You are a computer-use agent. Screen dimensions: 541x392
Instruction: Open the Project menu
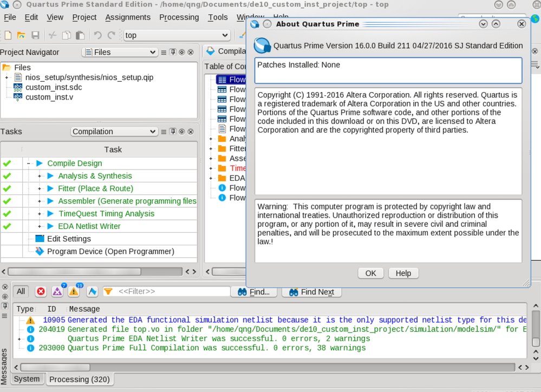click(84, 17)
